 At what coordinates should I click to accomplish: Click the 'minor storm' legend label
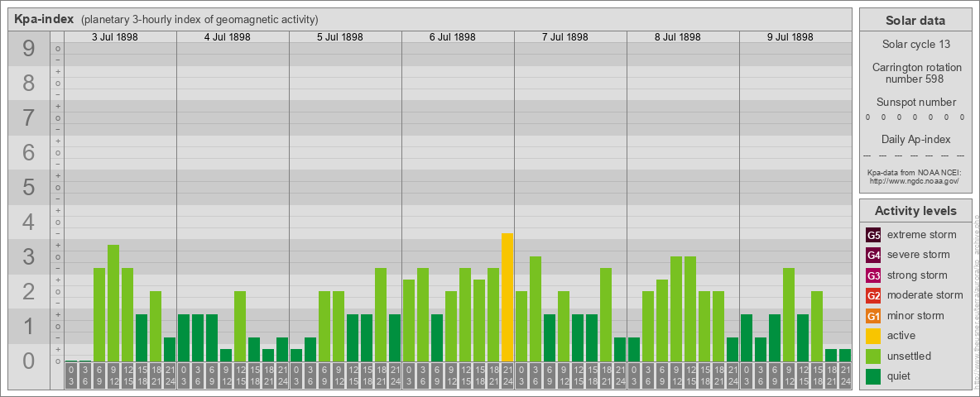coord(915,316)
